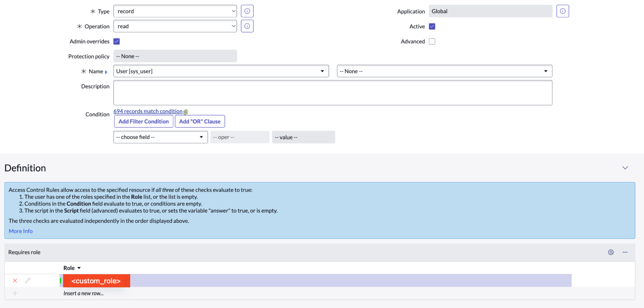Uncheck the Admin overrides checkbox
644x308 pixels.
117,41
